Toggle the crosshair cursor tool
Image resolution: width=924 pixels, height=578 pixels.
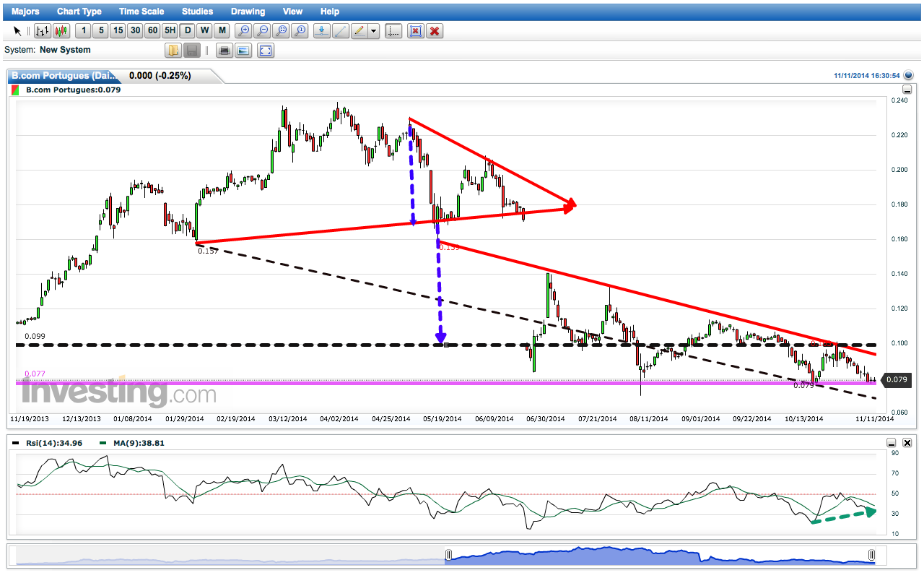click(393, 31)
